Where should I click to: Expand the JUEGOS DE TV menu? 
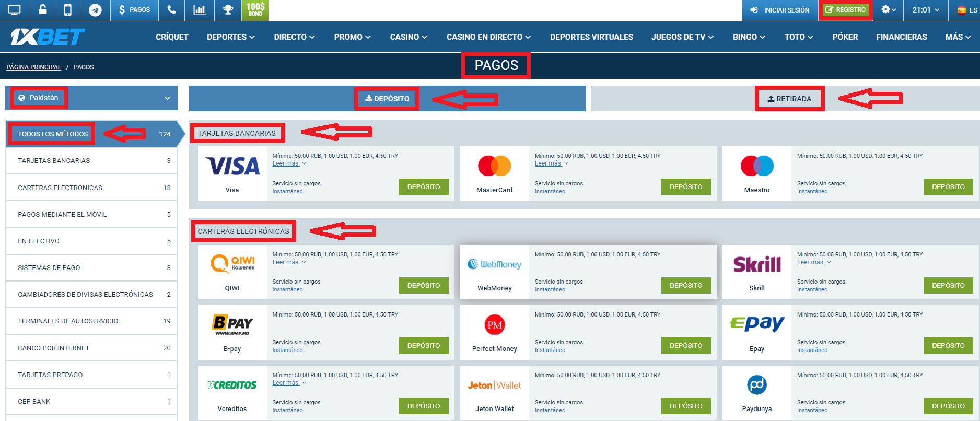coord(682,37)
